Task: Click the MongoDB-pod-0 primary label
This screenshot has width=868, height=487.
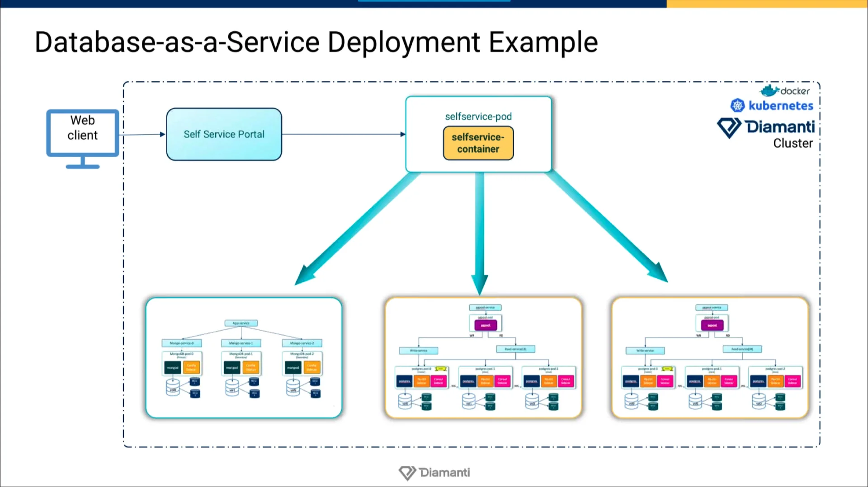Action: (x=182, y=355)
